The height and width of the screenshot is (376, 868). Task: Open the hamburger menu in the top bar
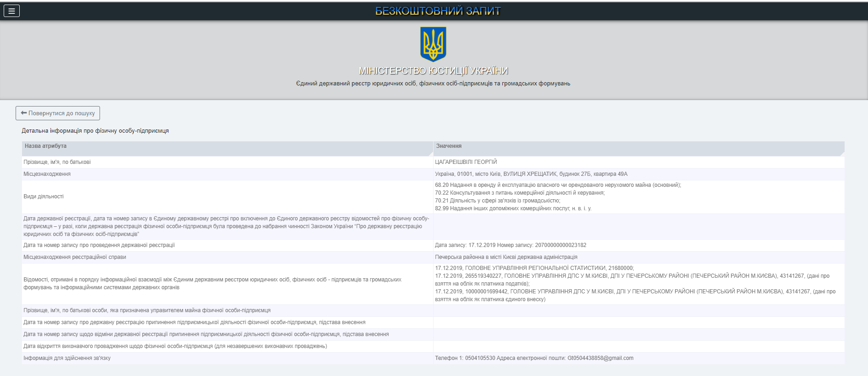[11, 11]
